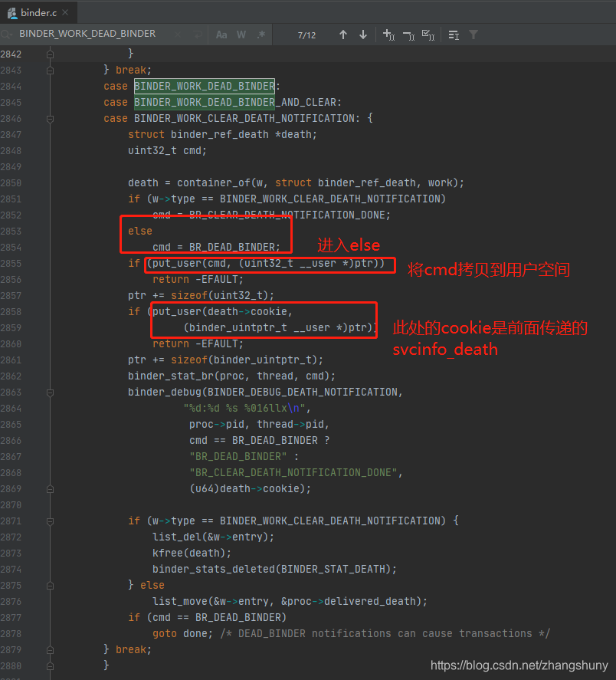Click 'cmd = BR_DEAD_BINDER;' statement
The height and width of the screenshot is (680, 616).
216,247
